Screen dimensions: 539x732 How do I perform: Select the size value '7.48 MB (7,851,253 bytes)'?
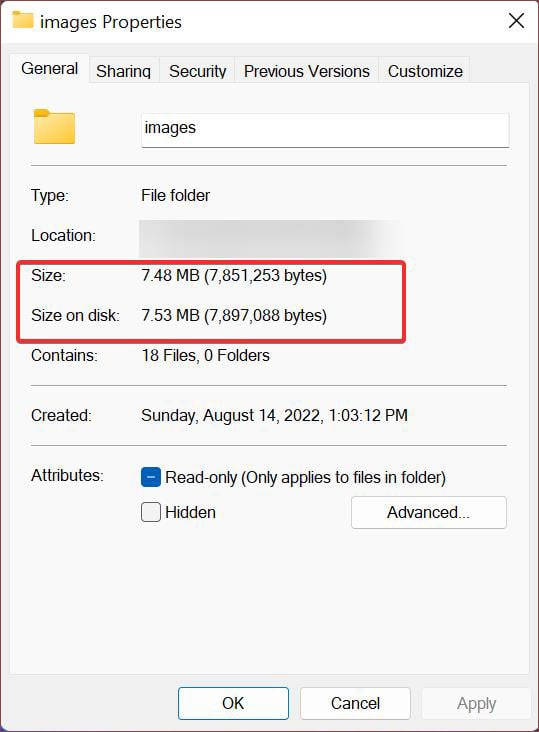[234, 275]
